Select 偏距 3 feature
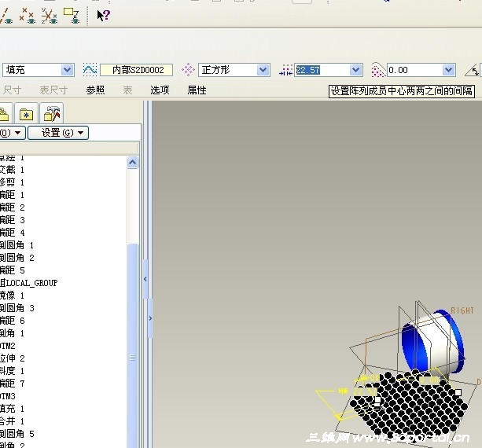The width and height of the screenshot is (482, 448). (x=13, y=220)
